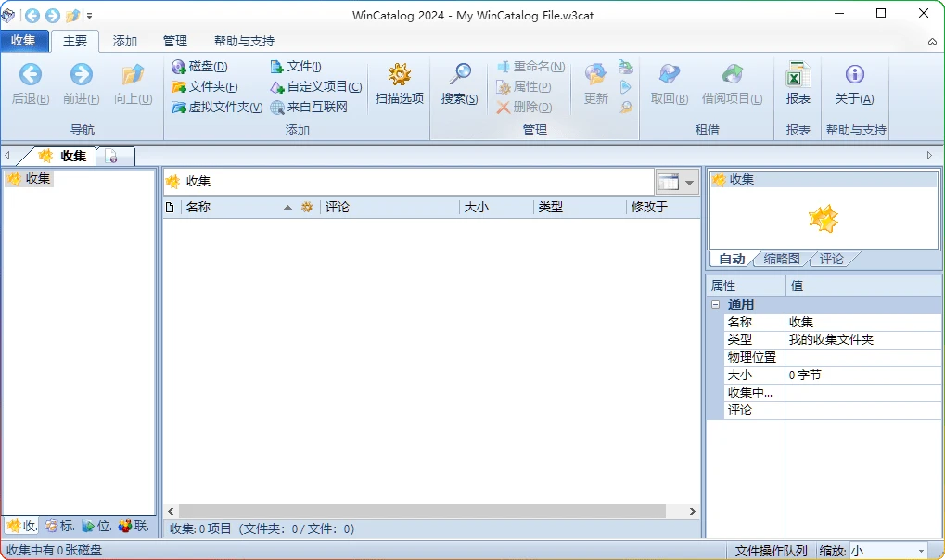Click the quick access back arrow in title bar
Viewport: 945px width, 560px height.
(32, 15)
